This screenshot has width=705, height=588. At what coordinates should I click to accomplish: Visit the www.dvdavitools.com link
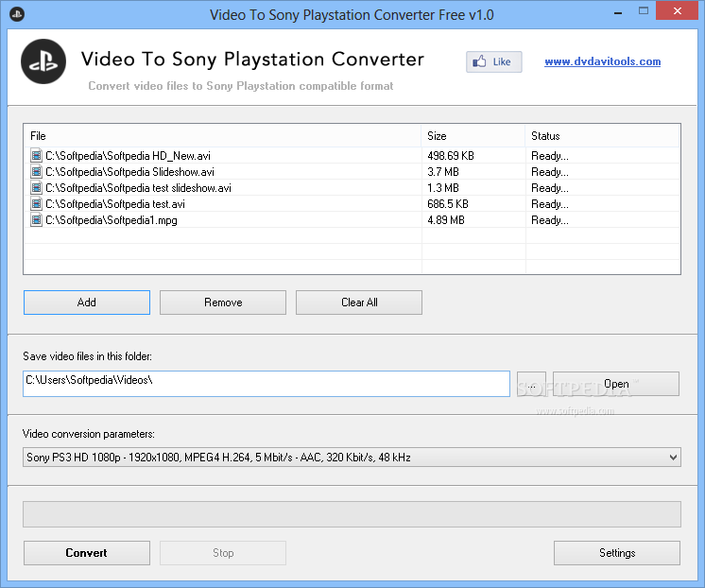tap(603, 61)
